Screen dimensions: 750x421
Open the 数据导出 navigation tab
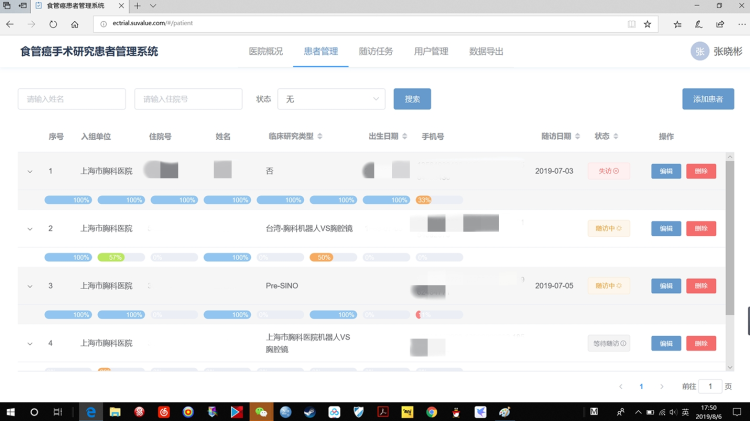click(486, 51)
